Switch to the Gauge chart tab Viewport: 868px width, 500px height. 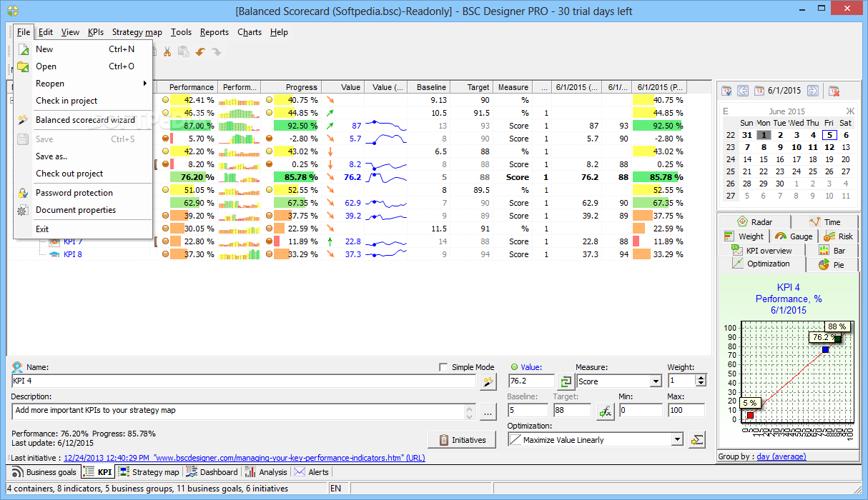coord(794,236)
